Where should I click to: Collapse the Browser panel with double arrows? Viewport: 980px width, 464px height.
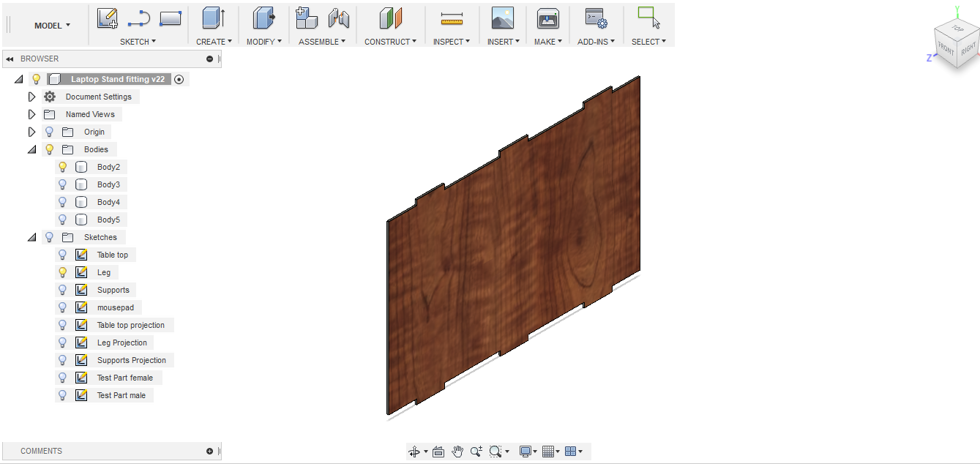[x=10, y=59]
